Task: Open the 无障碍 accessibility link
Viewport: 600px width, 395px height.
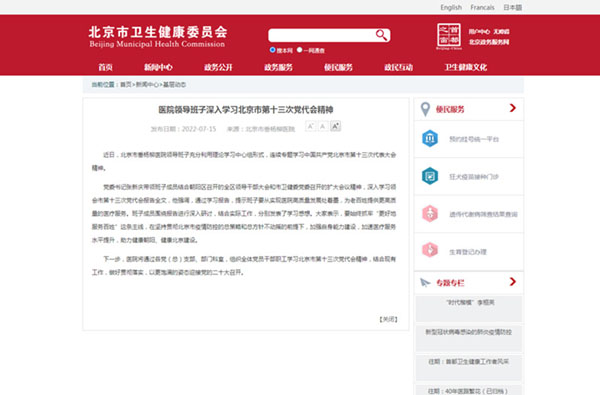Action: tap(501, 32)
